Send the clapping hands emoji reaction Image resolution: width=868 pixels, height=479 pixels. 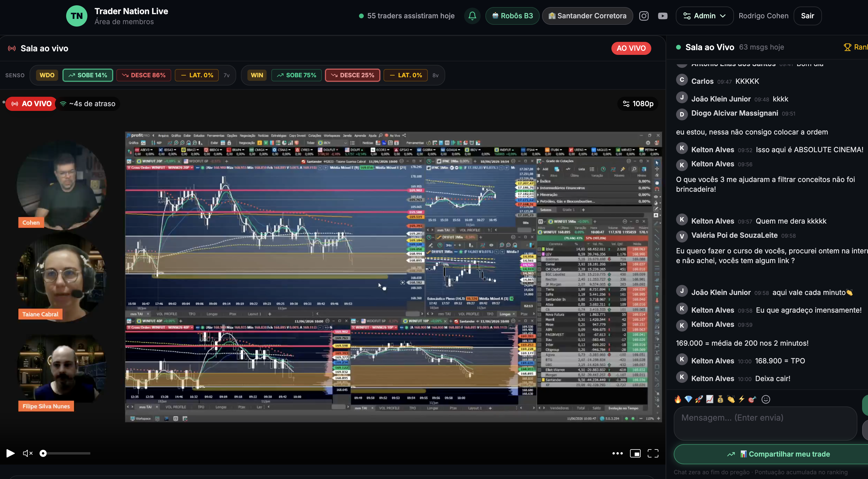click(x=730, y=399)
